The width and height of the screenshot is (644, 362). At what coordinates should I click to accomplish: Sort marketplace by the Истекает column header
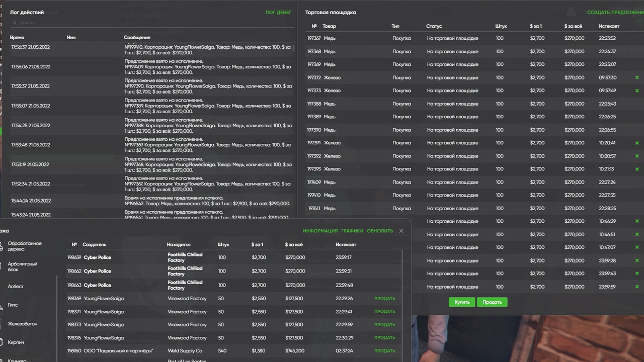pos(609,26)
